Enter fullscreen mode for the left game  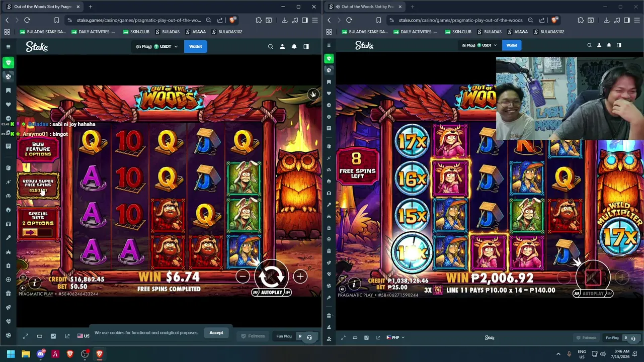(x=25, y=336)
